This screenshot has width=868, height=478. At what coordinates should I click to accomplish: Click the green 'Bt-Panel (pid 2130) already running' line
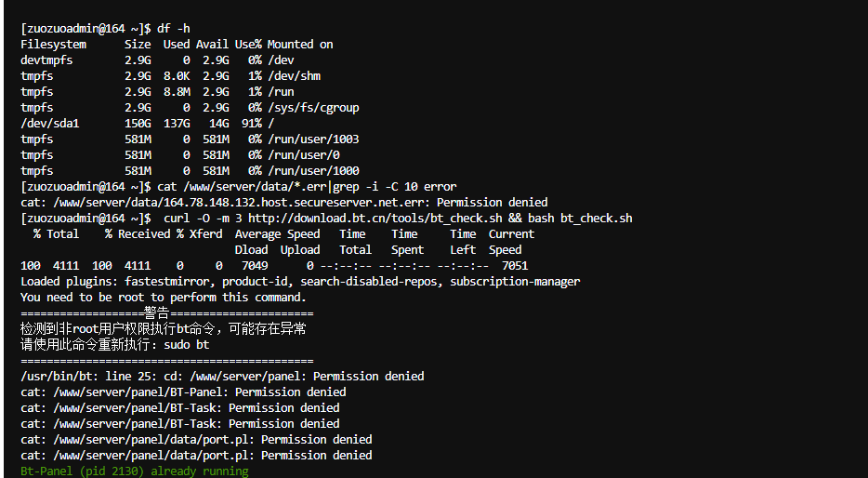coord(135,471)
